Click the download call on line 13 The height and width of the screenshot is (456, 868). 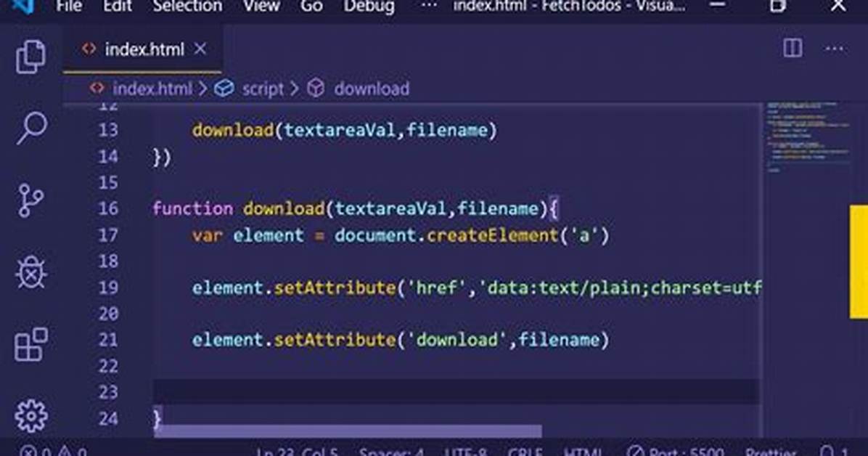pyautogui.click(x=233, y=130)
